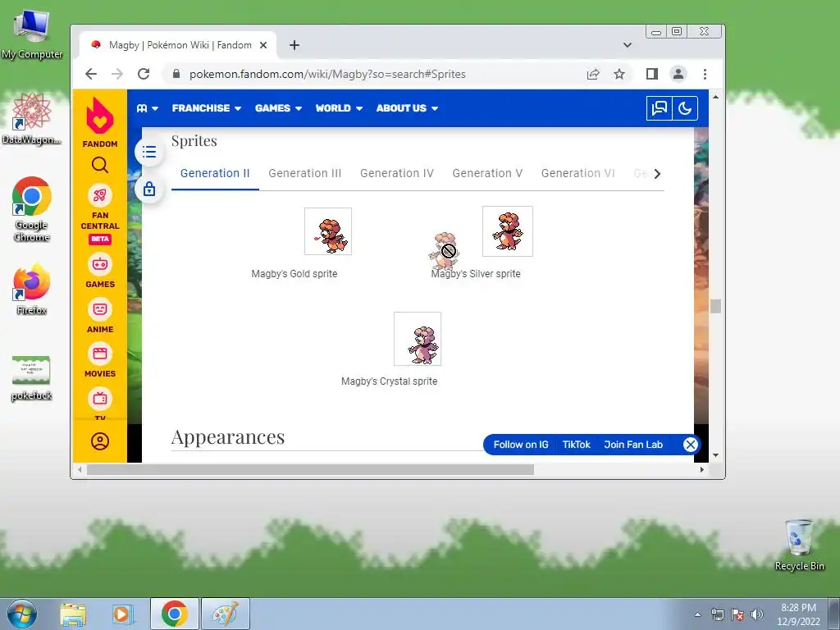The height and width of the screenshot is (630, 840).
Task: Click Follow on IG link
Action: (521, 445)
